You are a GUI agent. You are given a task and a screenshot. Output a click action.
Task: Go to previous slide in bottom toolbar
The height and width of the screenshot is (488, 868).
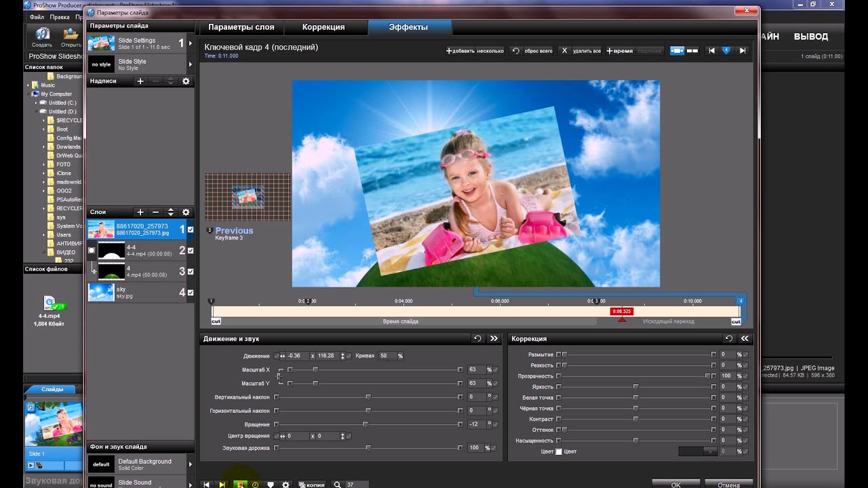click(207, 485)
